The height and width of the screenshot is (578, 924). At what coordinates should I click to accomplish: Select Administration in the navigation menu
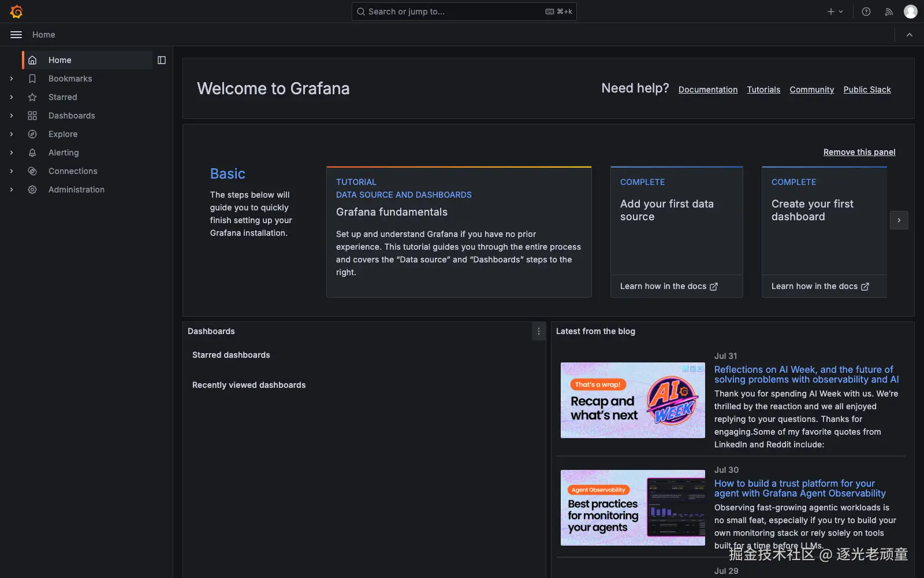click(x=76, y=190)
